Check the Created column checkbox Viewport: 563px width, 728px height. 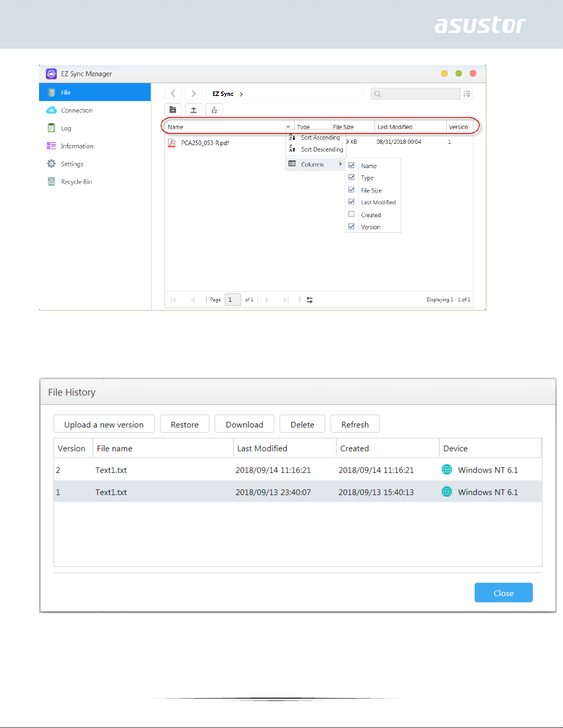click(352, 214)
